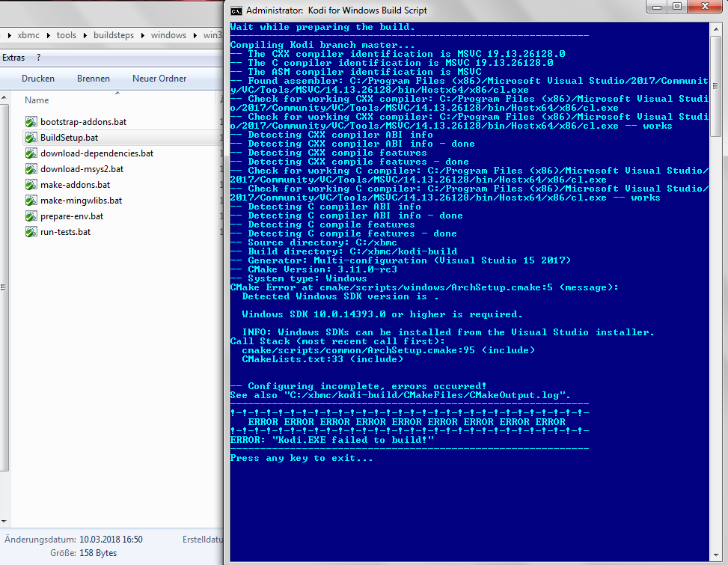Select the file name BuildSetup.bat

click(x=69, y=138)
